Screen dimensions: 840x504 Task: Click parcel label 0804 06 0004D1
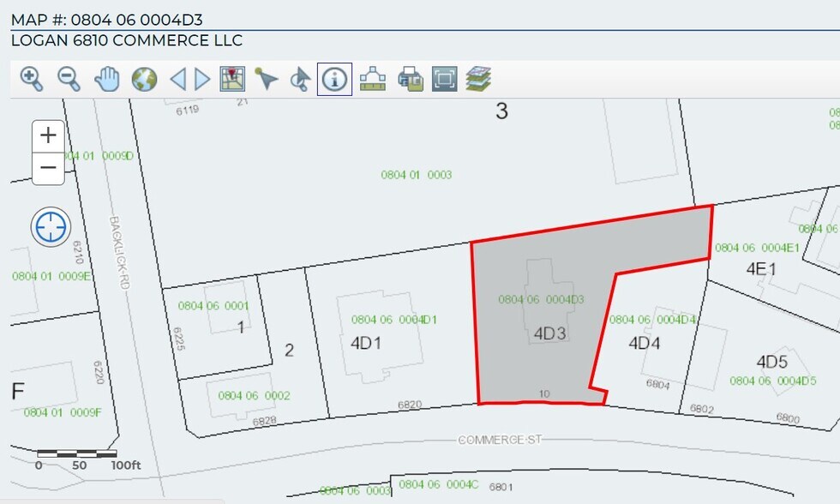[x=394, y=320]
